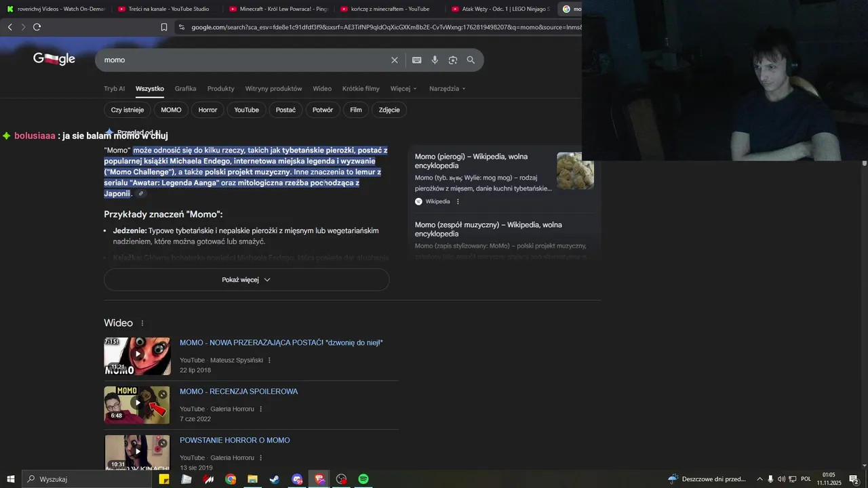Start voice search with the microphone icon

(435, 60)
